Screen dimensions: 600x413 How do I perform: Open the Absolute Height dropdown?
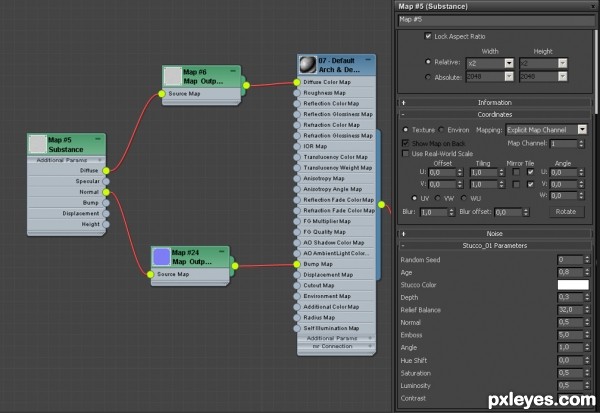coord(562,77)
